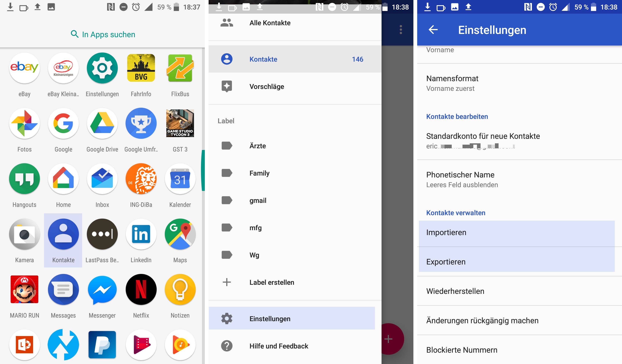Expand 'Label erstellen' to add a label
The width and height of the screenshot is (622, 364).
click(x=272, y=282)
